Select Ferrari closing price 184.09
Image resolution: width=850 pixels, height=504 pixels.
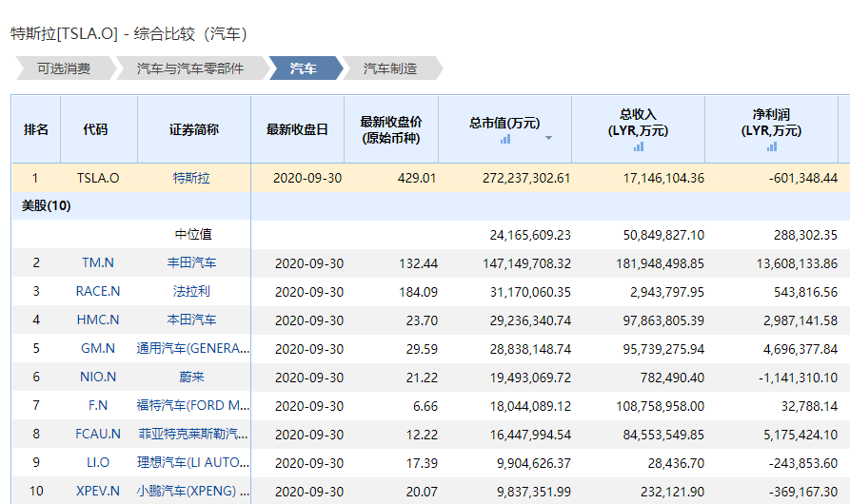click(x=418, y=292)
